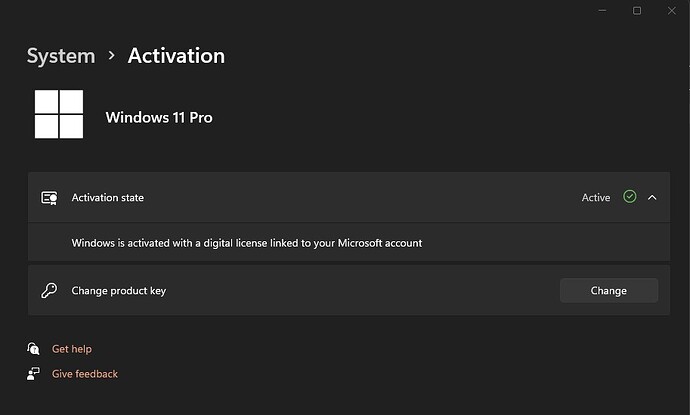Minimize the Settings window
This screenshot has height=415, width=690.
(602, 11)
